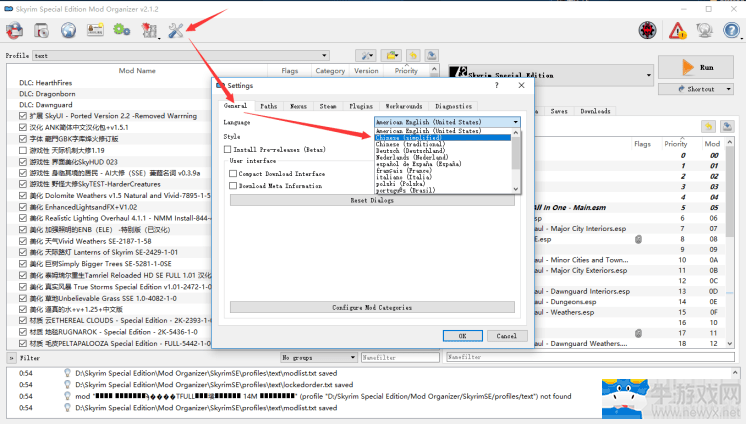The width and height of the screenshot is (746, 424).
Task: Click the mod list tools wrench dropdown icon
Action: [x=365, y=56]
